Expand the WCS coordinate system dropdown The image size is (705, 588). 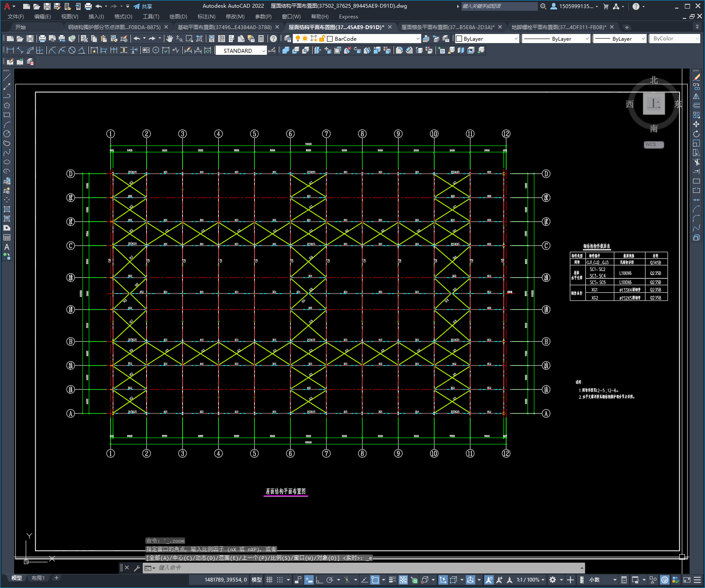(x=654, y=145)
